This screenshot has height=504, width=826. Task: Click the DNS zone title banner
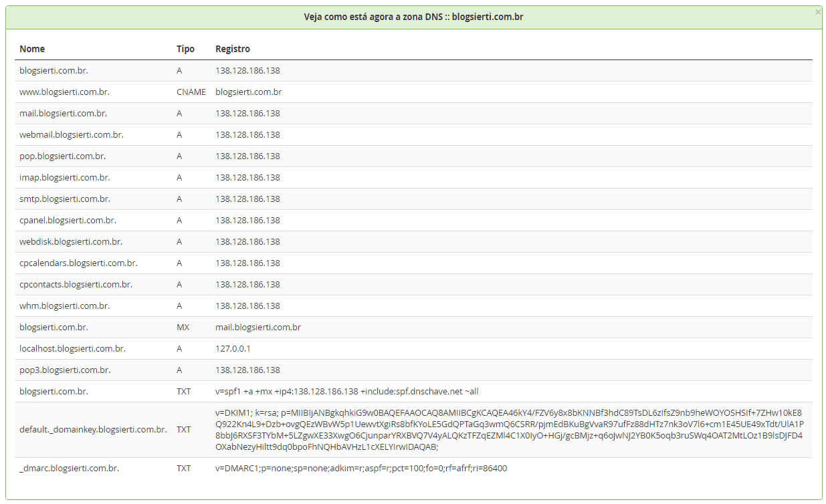point(413,17)
